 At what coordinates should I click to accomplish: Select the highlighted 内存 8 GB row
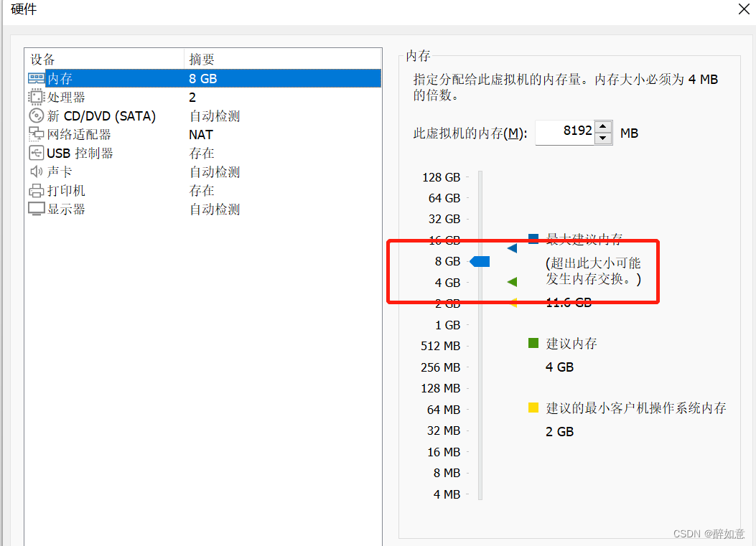click(201, 78)
